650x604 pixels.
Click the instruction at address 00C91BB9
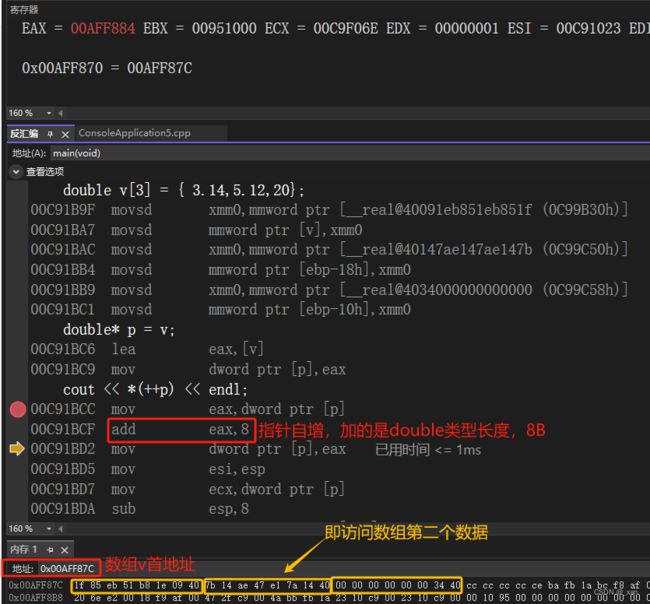(x=329, y=290)
